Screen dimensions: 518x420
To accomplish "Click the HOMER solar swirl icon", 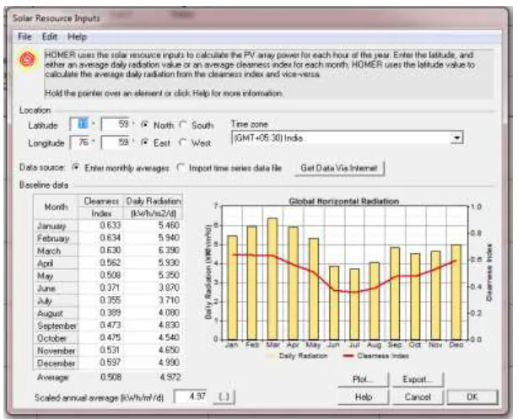I will click(27, 60).
